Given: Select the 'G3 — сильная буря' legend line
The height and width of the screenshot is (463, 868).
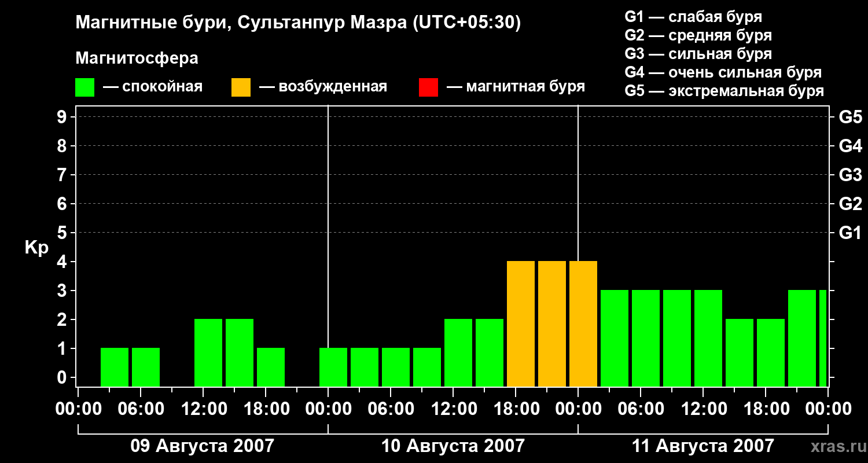Looking at the screenshot, I should [x=698, y=54].
